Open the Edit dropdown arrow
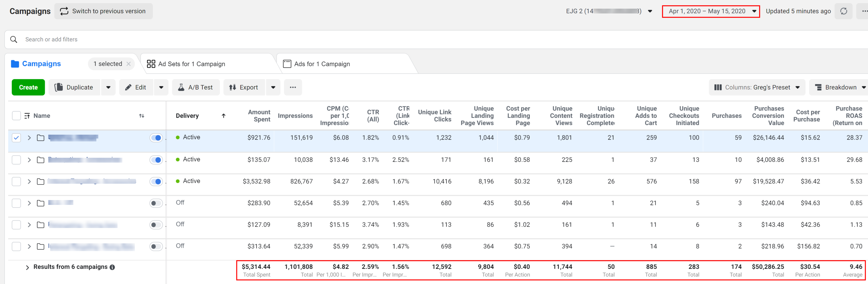The image size is (868, 284). pos(161,87)
